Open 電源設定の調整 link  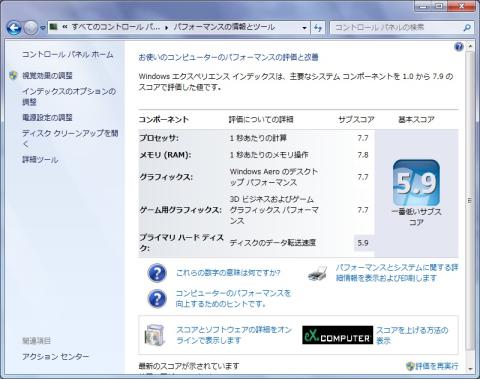(47, 118)
